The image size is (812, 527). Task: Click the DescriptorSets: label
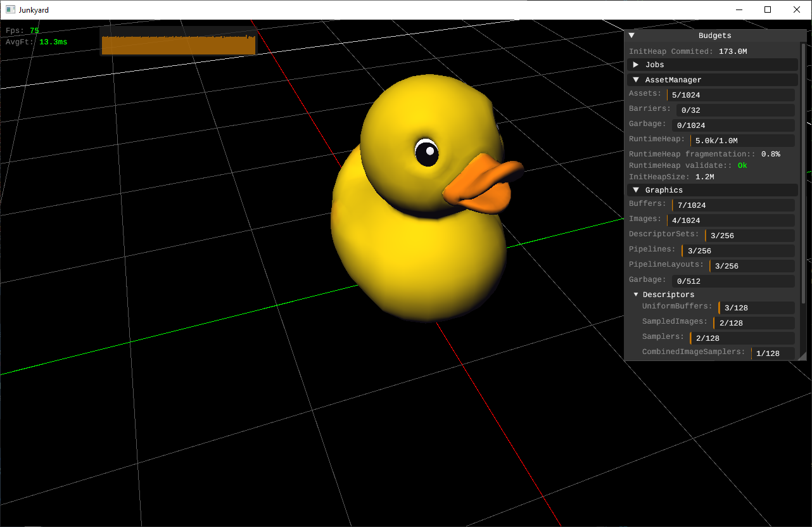click(x=664, y=234)
